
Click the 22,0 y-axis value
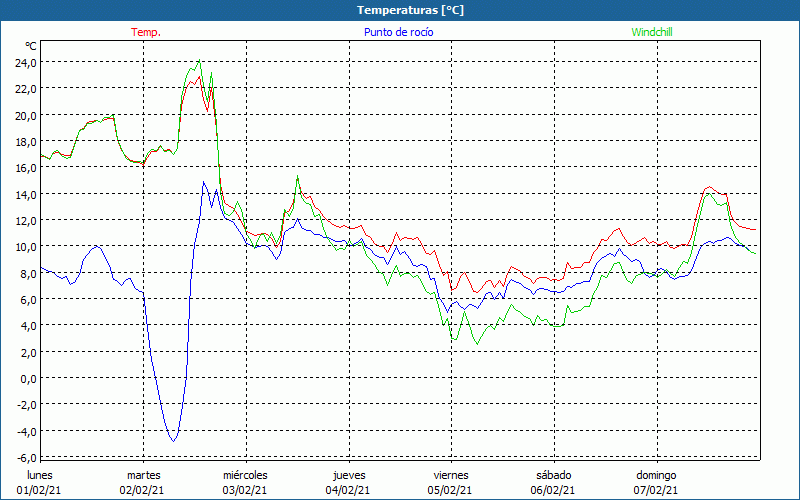[x=26, y=89]
